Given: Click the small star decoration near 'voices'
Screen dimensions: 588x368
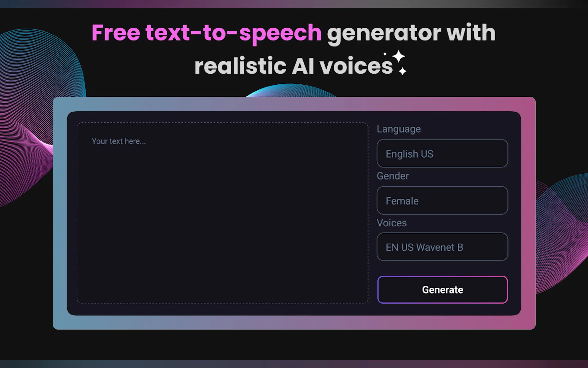Looking at the screenshot, I should (x=385, y=54).
